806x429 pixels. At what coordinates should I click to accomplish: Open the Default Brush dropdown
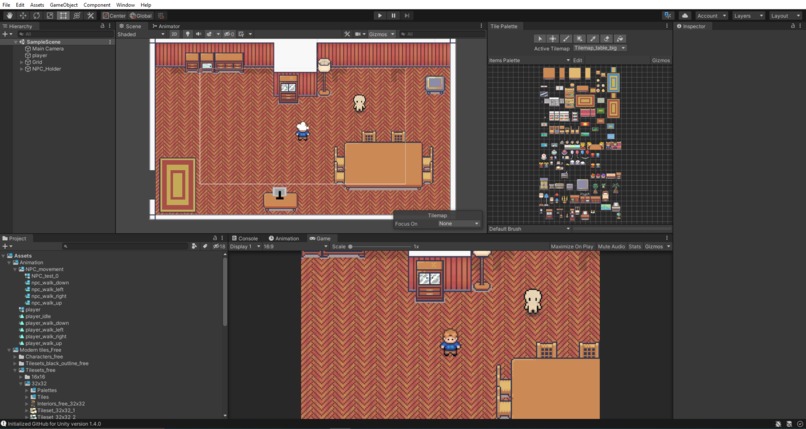coord(529,229)
